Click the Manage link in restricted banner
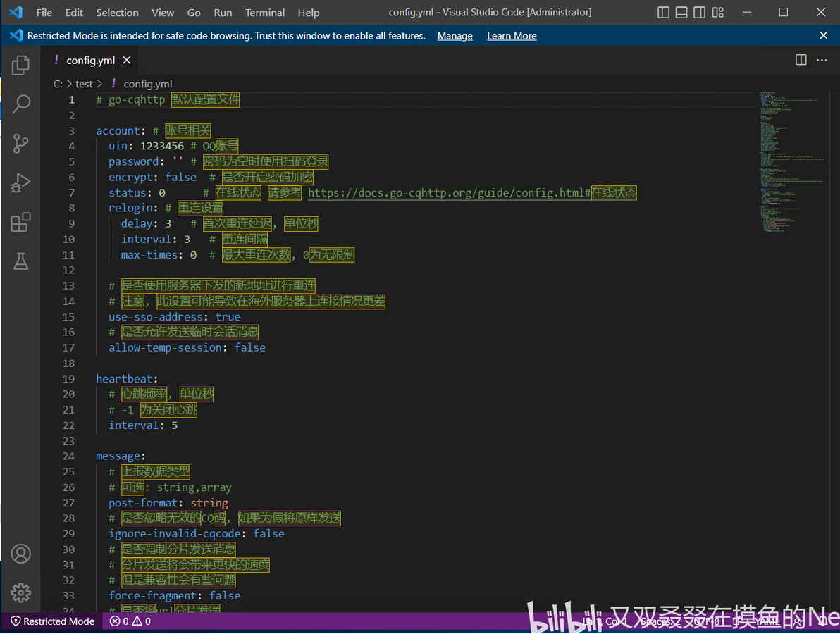Viewport: 840px width, 634px height. coord(455,36)
